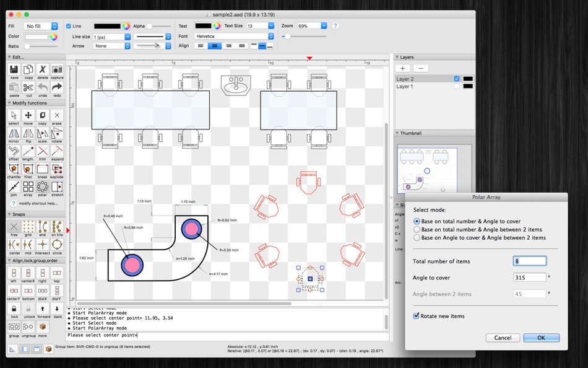The image size is (588, 368).
Task: Select the chamfer tool
Action: click(x=14, y=169)
